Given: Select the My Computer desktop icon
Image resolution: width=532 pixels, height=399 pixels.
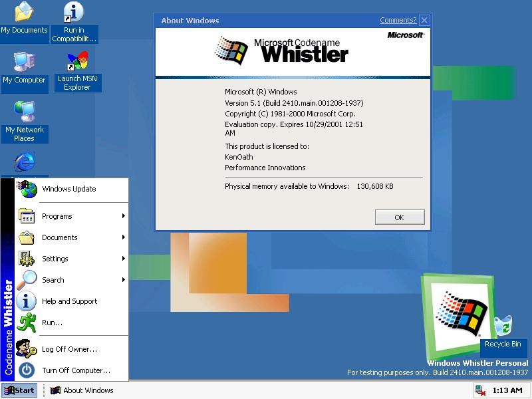Looking at the screenshot, I should 24,62.
